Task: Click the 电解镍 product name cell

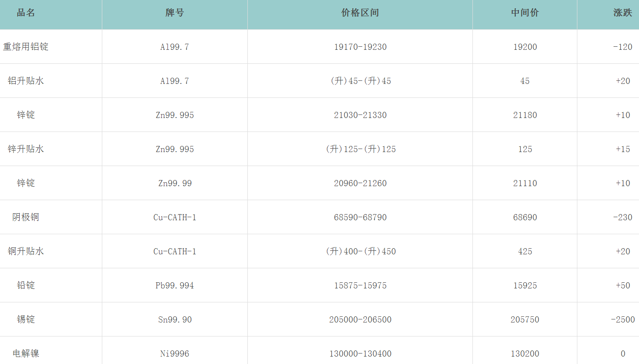Action: (x=26, y=354)
